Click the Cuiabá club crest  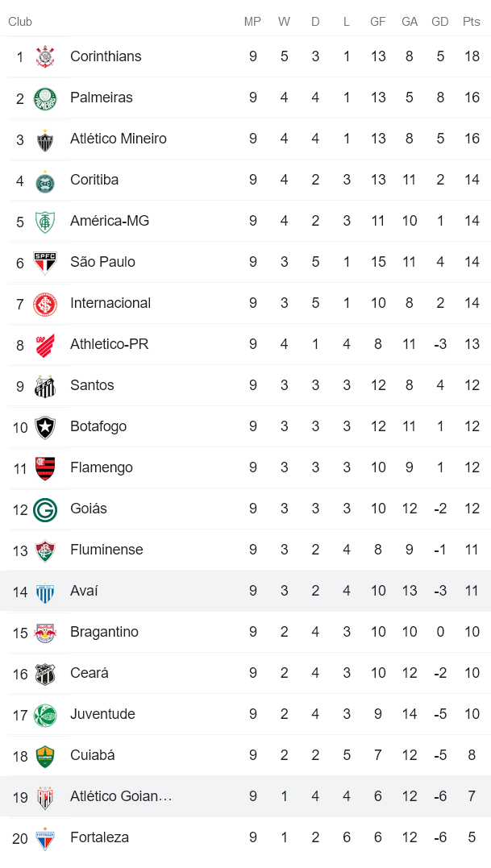46,755
